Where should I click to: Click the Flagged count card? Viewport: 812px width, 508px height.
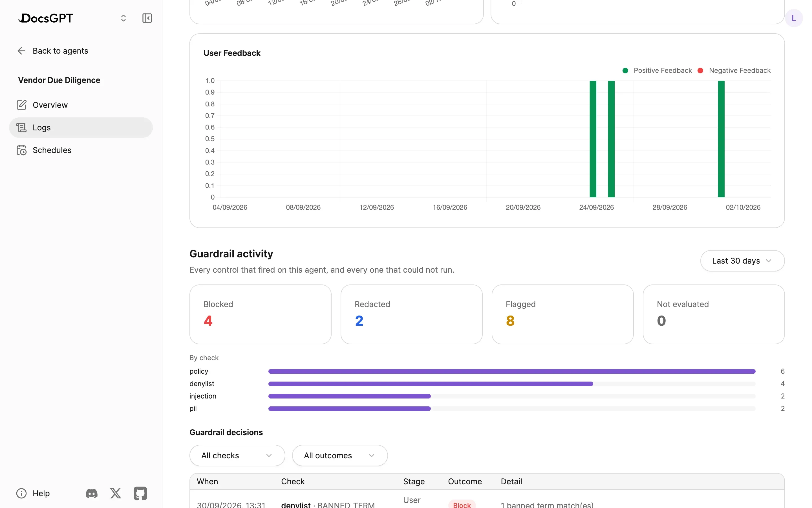tap(563, 314)
